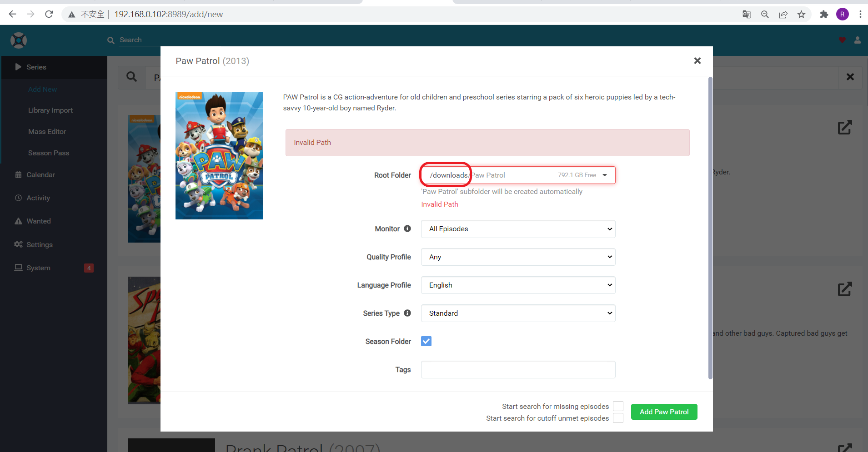The width and height of the screenshot is (868, 452).
Task: Click the Paw Patrol poster in dialog
Action: point(219,156)
